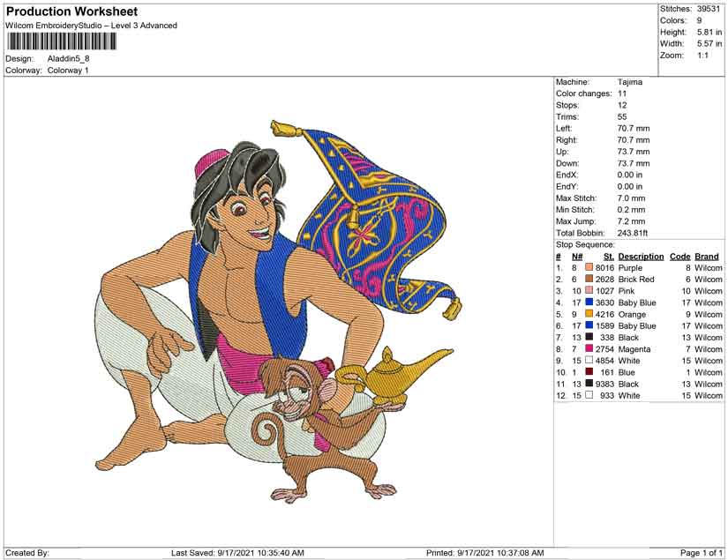Select the Pink color swatch in stop 3
The height and width of the screenshot is (560, 728).
(x=589, y=290)
